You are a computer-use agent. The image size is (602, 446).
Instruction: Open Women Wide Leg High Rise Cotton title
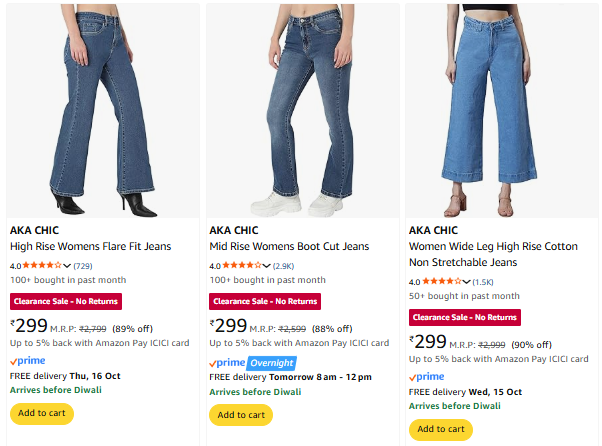point(493,246)
